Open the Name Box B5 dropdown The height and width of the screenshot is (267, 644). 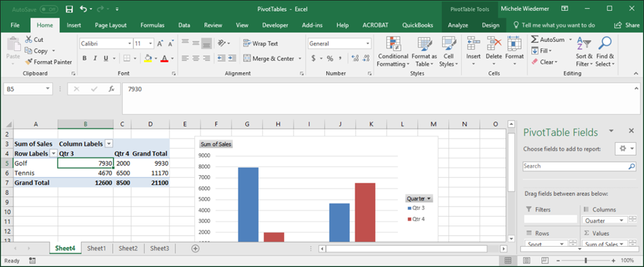48,89
